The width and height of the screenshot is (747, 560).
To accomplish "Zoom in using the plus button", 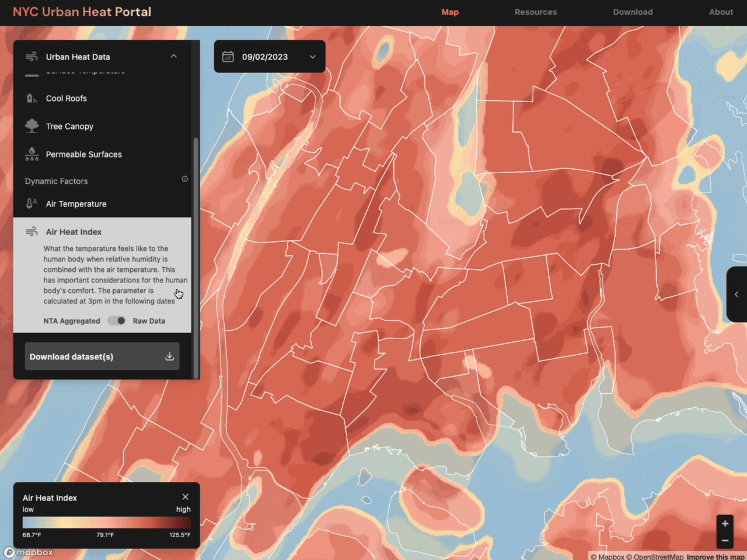I will [x=725, y=523].
